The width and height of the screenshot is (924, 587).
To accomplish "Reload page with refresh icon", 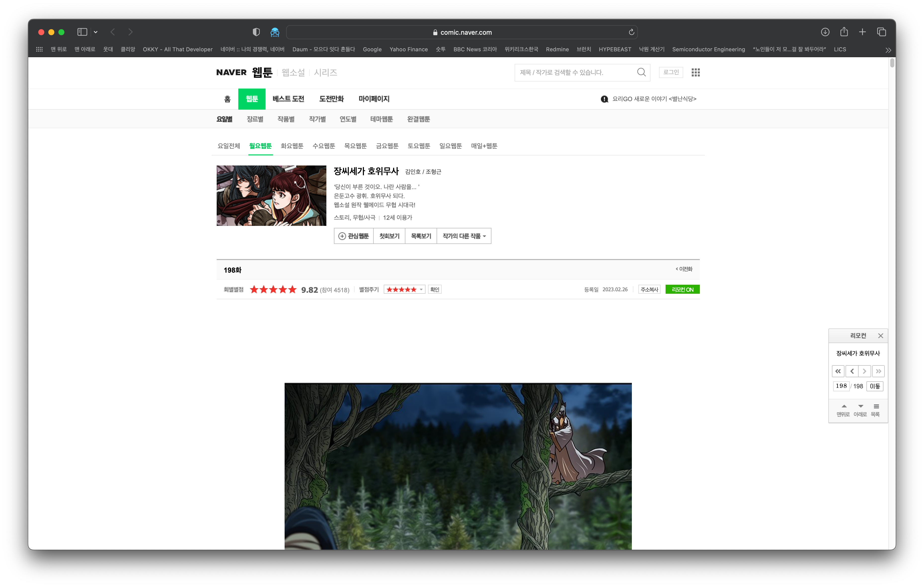I will [x=631, y=32].
